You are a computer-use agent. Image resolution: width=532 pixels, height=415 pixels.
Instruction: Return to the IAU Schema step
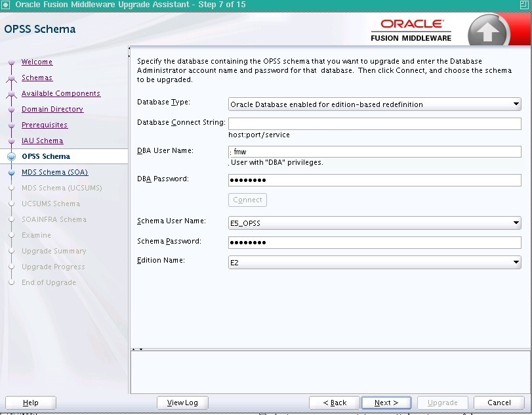[x=43, y=141]
